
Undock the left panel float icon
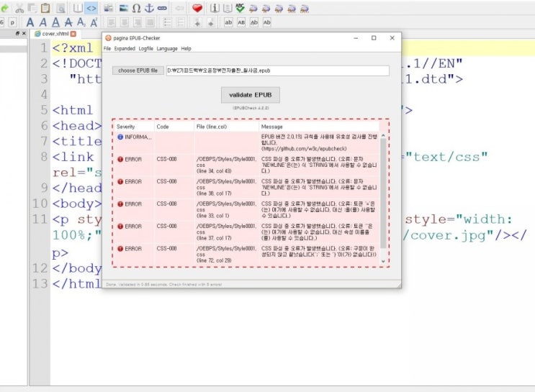(x=18, y=33)
